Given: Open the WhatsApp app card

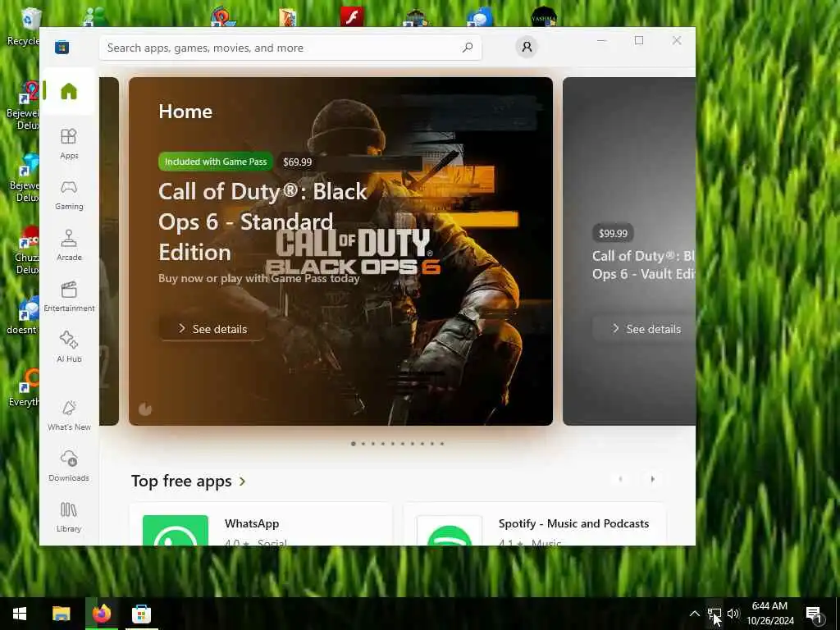Looking at the screenshot, I should click(x=262, y=524).
